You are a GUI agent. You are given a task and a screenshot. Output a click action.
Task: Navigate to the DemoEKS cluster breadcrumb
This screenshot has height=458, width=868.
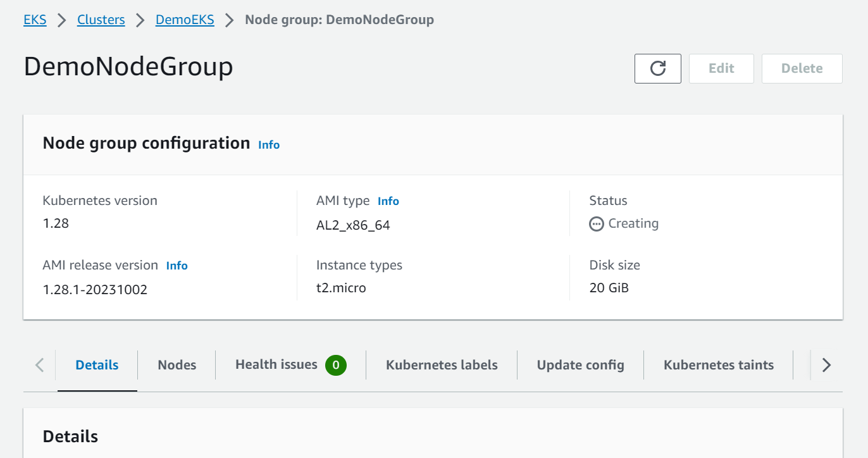tap(185, 20)
